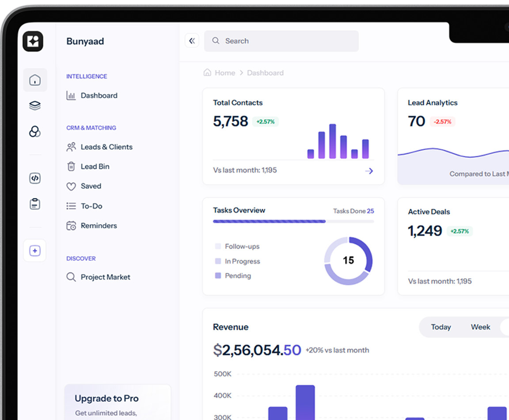Open the code brackets icon
This screenshot has width=509, height=420.
click(x=35, y=178)
